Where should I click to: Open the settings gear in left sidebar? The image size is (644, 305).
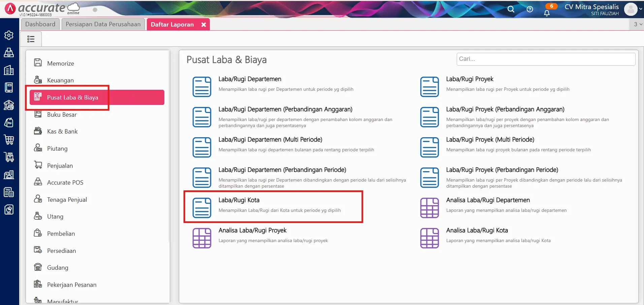9,35
